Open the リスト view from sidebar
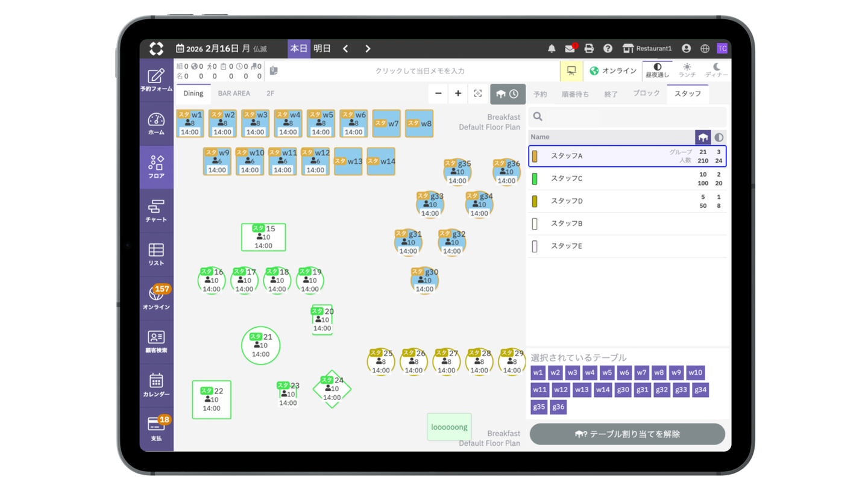Viewport: 868px width, 494px height. pos(156,254)
